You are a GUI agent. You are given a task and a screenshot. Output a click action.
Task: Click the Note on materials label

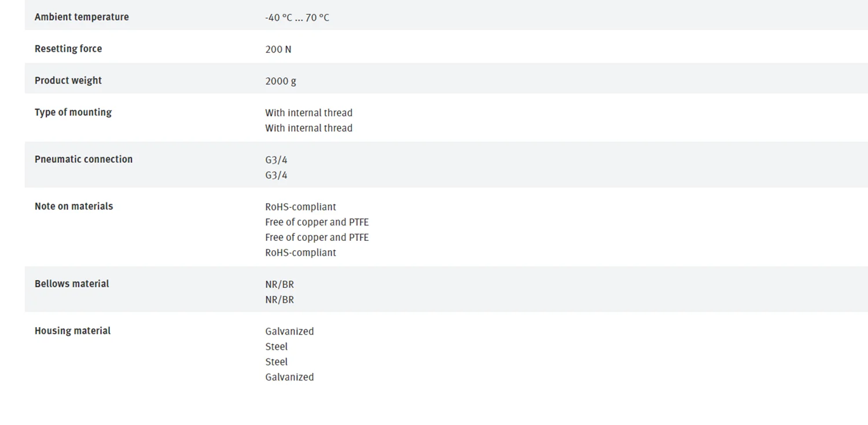(73, 206)
